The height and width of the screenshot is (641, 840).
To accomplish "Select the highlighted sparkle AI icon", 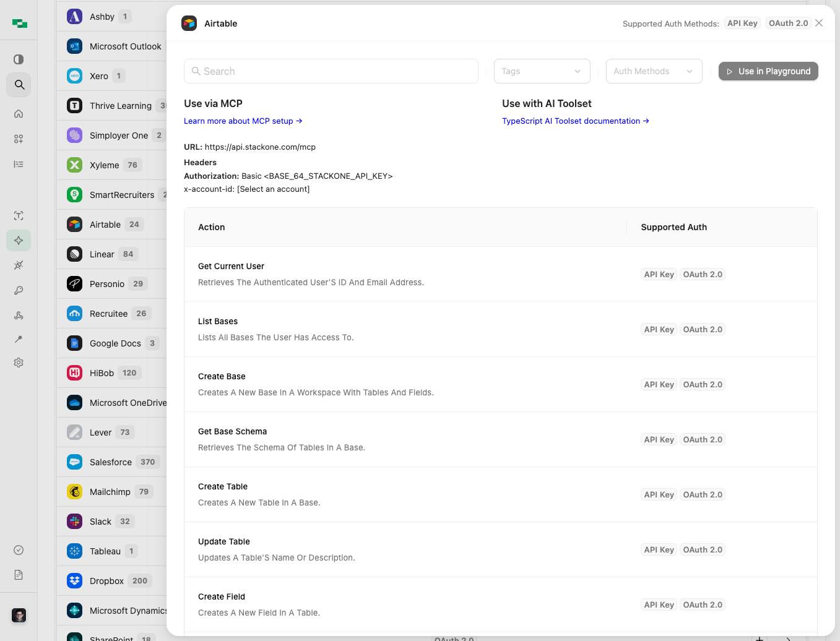I will coord(19,239).
